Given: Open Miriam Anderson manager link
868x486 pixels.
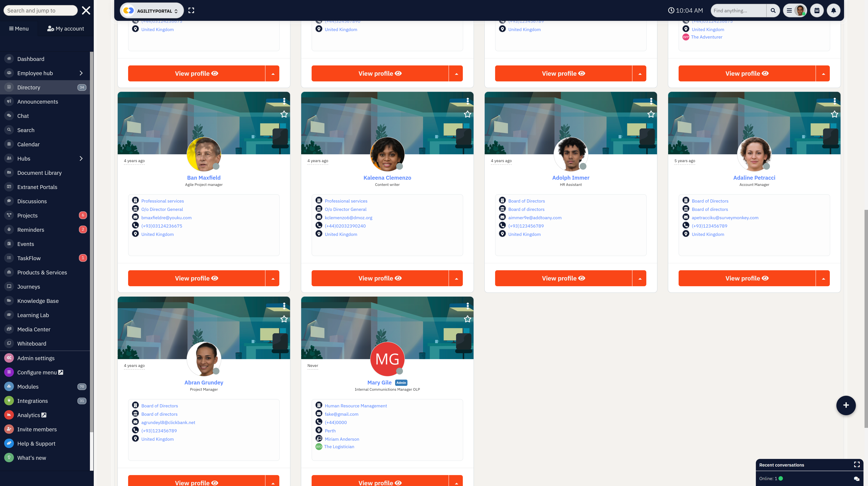Looking at the screenshot, I should pyautogui.click(x=342, y=439).
